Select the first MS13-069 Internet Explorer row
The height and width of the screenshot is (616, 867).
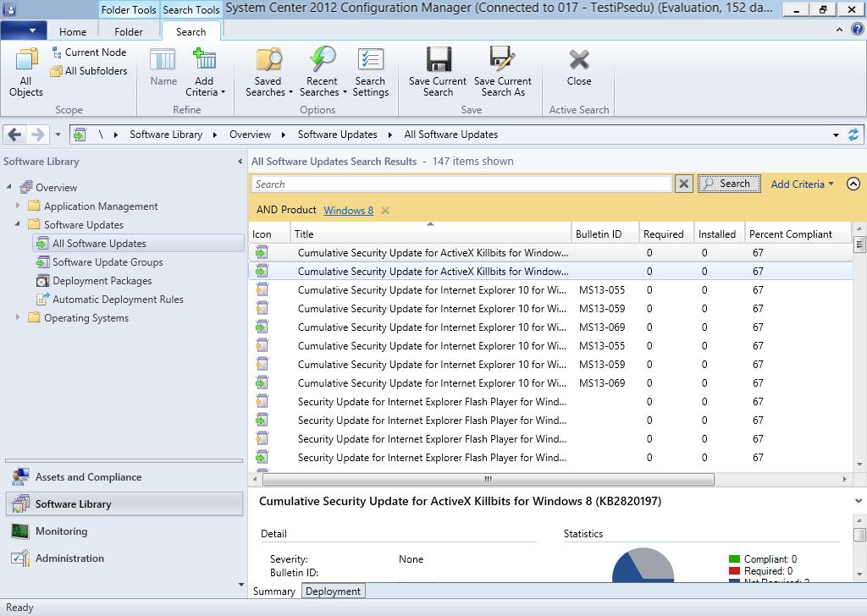click(x=550, y=327)
